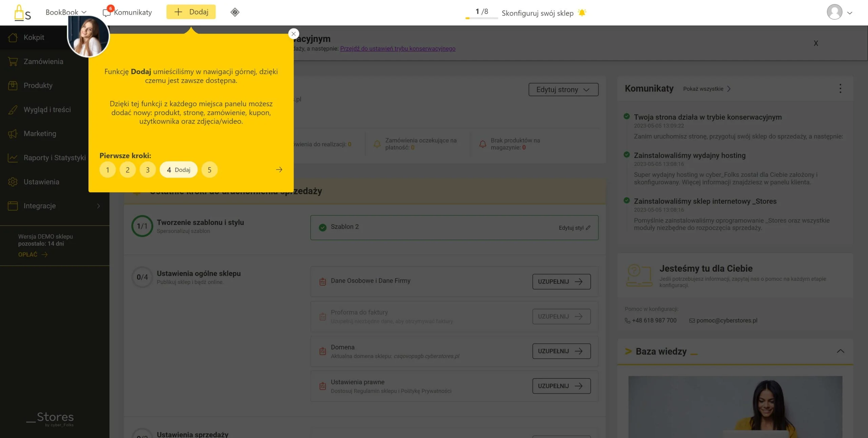The height and width of the screenshot is (438, 868).
Task: Click the Integracje window icon
Action: click(x=13, y=206)
